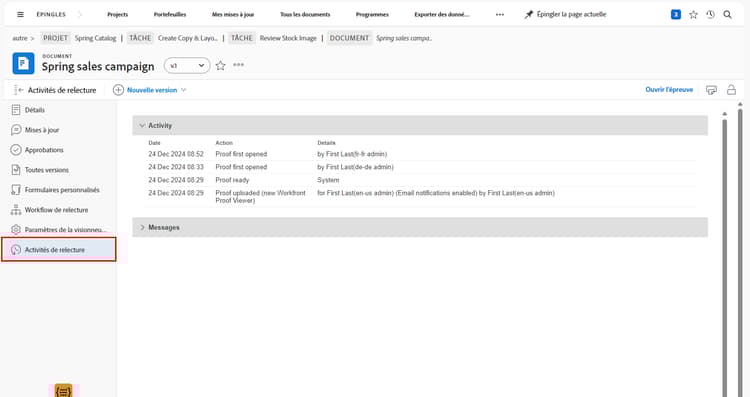The width and height of the screenshot is (750, 397).
Task: Open Programmes navigation item
Action: point(372,14)
